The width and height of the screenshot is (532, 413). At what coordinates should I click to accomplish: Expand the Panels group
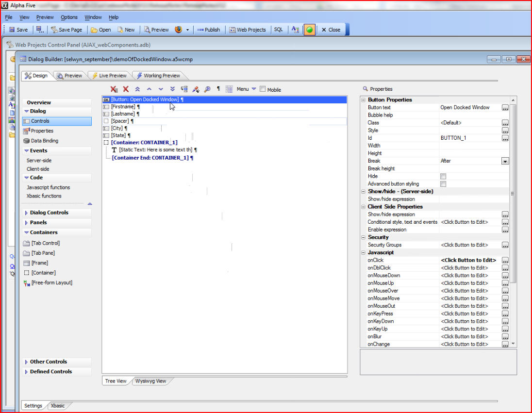26,223
